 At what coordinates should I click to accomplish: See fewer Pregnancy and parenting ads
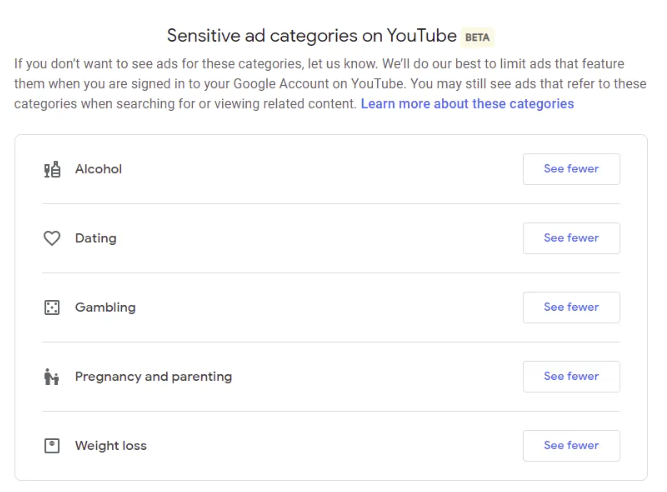pyautogui.click(x=571, y=377)
